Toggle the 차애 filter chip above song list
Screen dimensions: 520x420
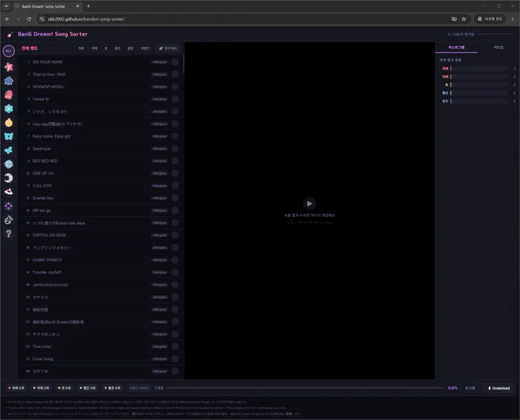(94, 48)
